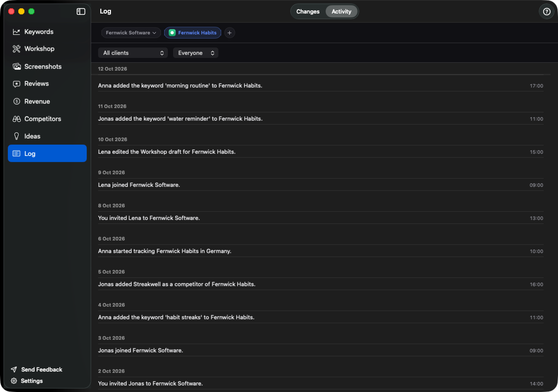
Task: Select the 'water reminder' keyword log entry
Action: [x=321, y=118]
